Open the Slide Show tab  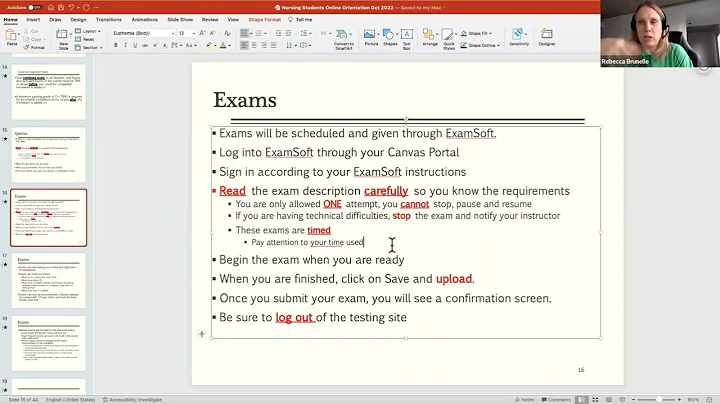pos(180,20)
